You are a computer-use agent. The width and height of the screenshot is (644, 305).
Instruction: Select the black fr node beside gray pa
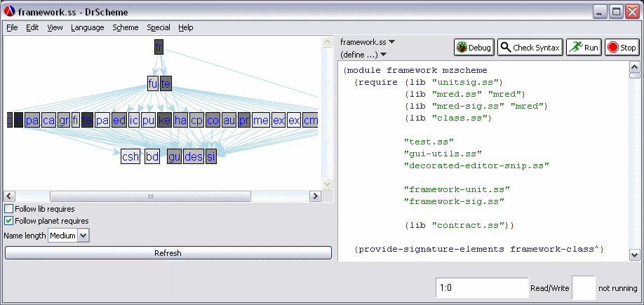click(18, 121)
